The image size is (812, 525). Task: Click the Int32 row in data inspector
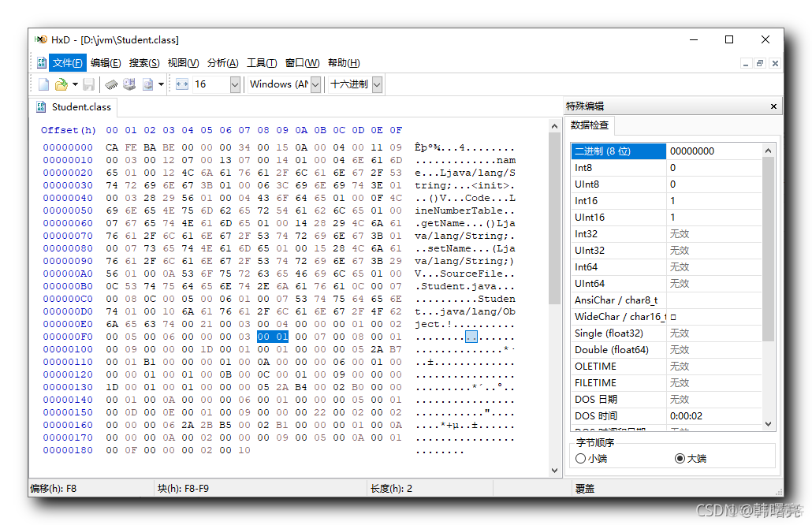pyautogui.click(x=666, y=234)
